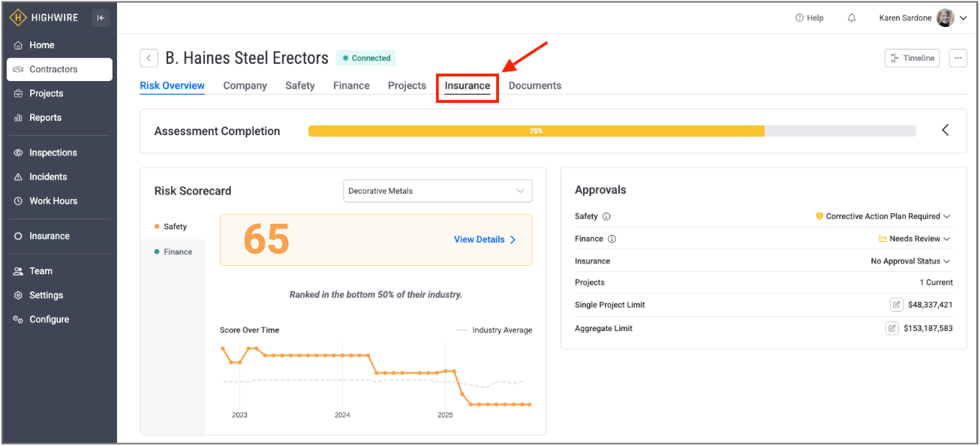The image size is (980, 446).
Task: Click the Timeline button
Action: click(912, 58)
